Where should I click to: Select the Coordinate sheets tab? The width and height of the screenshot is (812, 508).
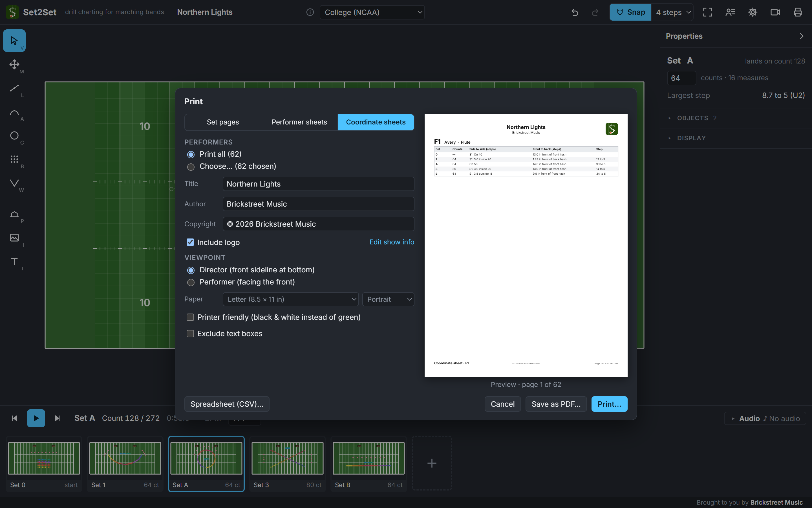coord(376,122)
